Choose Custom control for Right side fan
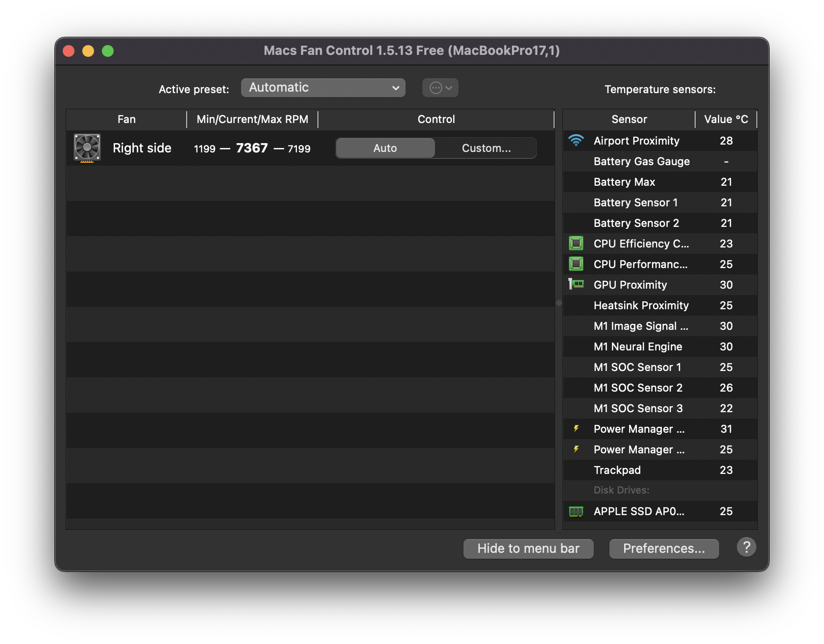The width and height of the screenshot is (824, 644). 486,148
